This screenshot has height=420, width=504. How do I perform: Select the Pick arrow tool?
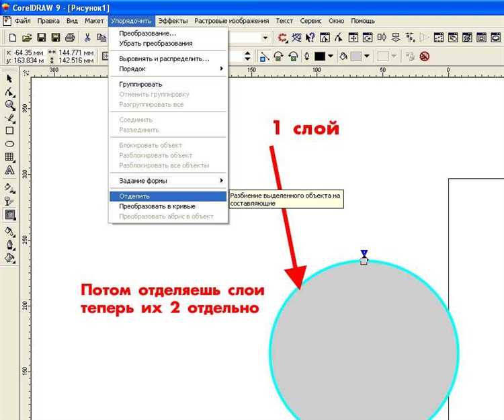9,79
